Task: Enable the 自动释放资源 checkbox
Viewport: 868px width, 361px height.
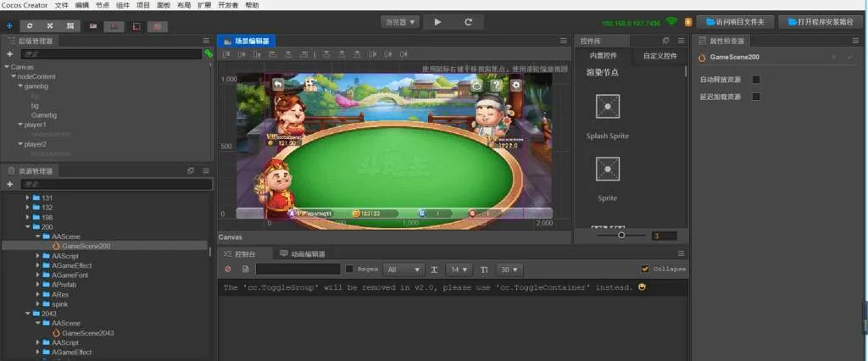Action: coord(756,80)
